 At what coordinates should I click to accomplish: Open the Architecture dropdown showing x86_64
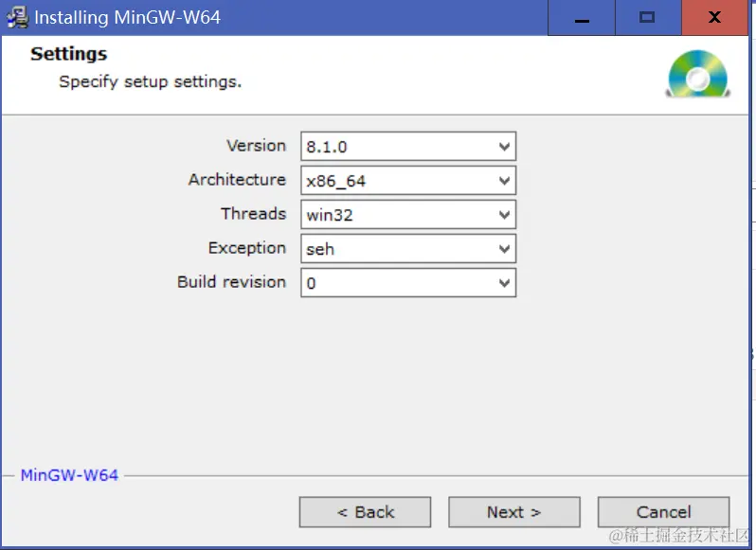pos(408,180)
